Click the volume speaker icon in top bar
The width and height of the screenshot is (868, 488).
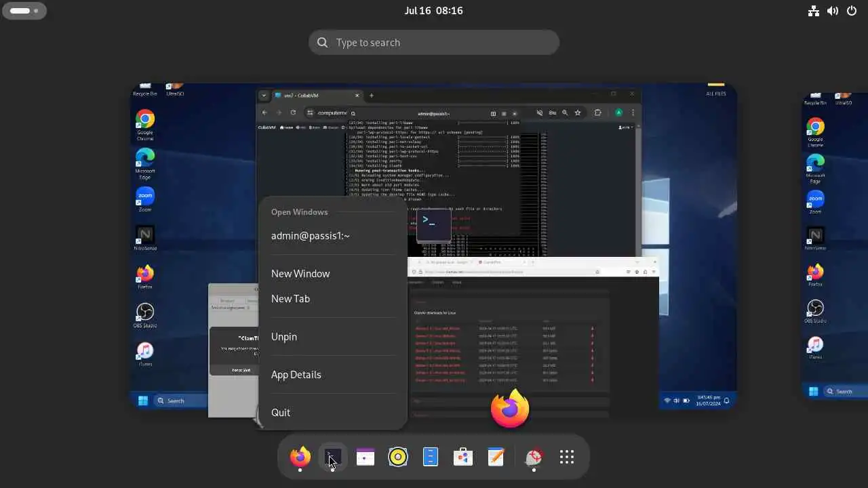(833, 11)
